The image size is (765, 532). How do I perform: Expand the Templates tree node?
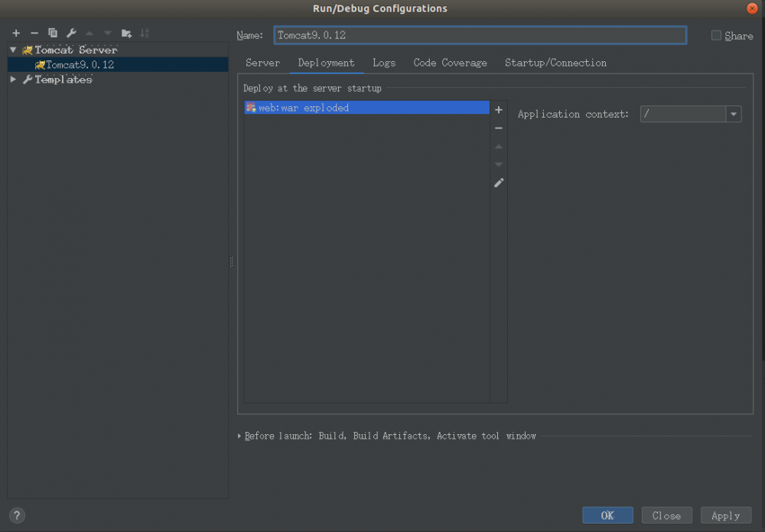point(12,79)
